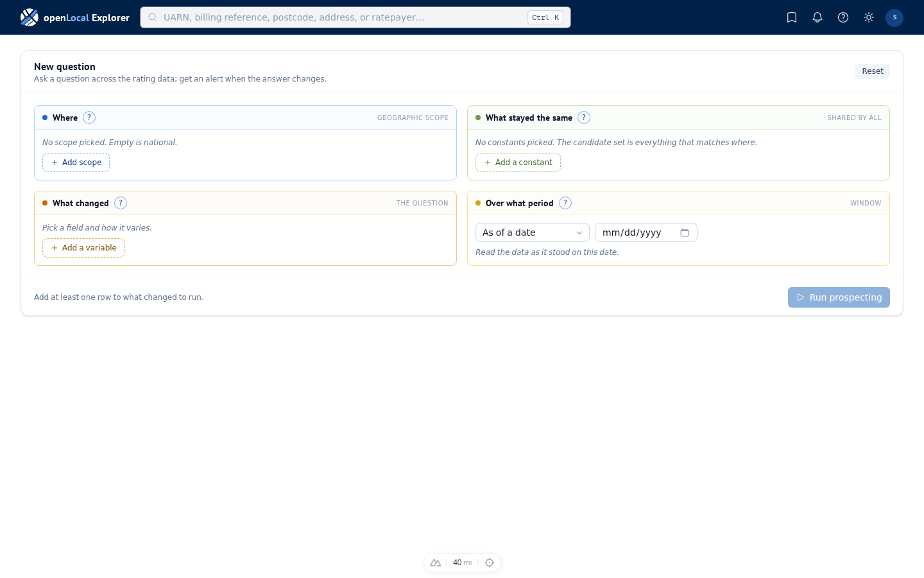This screenshot has width=924, height=578.
Task: Click 'No constants picked' description text
Action: click(x=616, y=143)
